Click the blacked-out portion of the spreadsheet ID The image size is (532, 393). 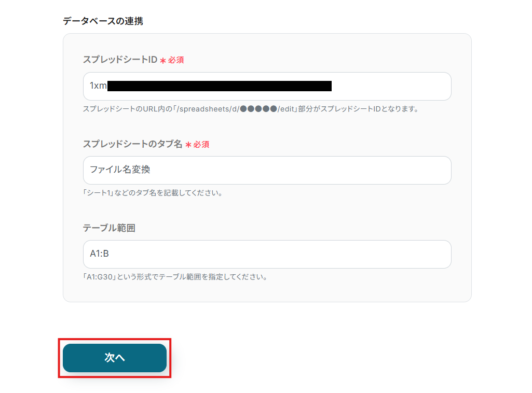coord(219,86)
